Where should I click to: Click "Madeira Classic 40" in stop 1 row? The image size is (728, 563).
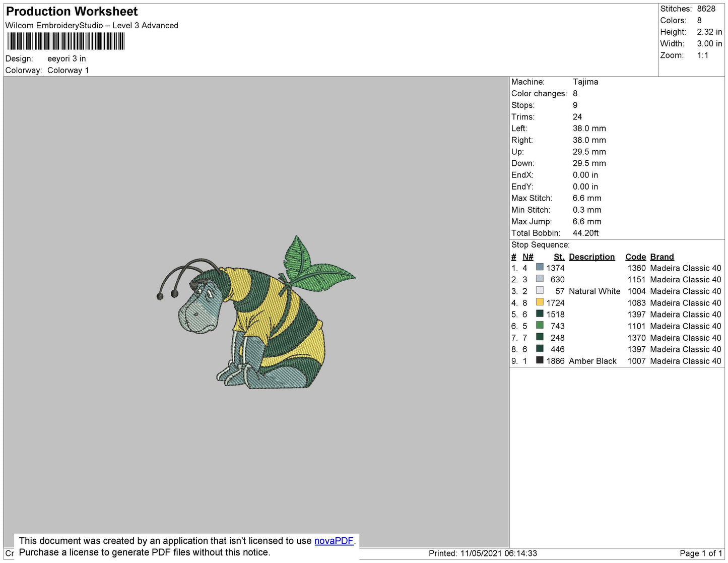[686, 268]
